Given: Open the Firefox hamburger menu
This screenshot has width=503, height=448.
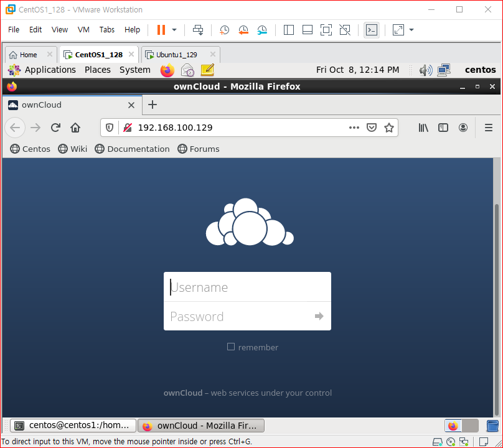Looking at the screenshot, I should point(489,128).
